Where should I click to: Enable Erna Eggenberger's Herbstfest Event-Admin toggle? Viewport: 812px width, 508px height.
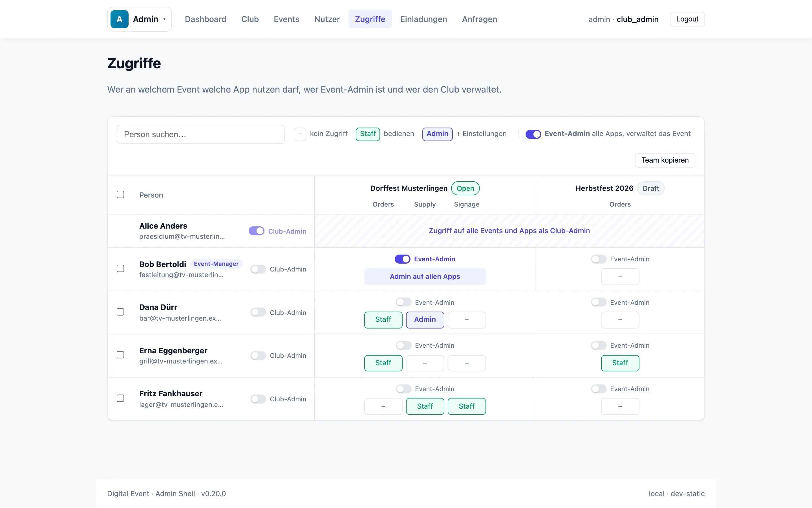coord(599,345)
